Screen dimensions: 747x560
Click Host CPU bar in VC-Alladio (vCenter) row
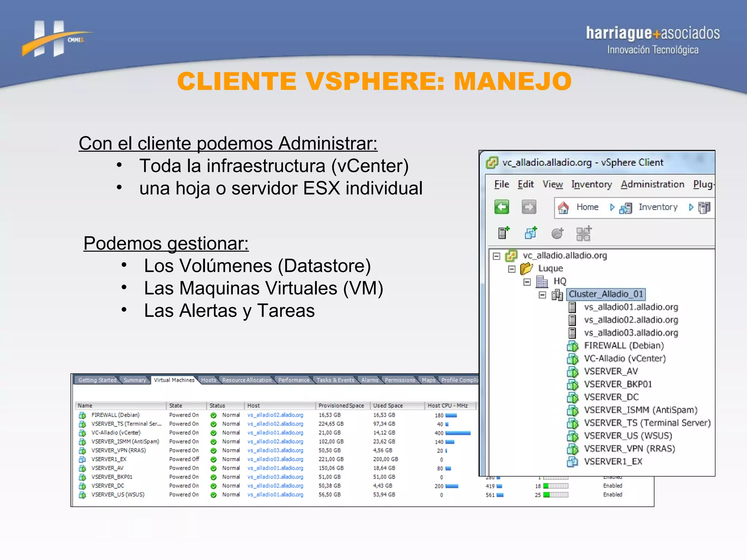[458, 433]
